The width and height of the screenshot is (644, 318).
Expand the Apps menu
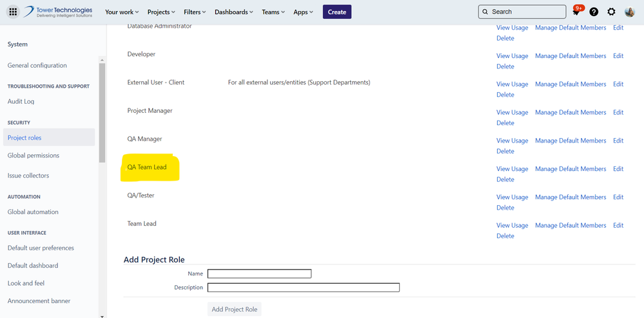coord(304,12)
